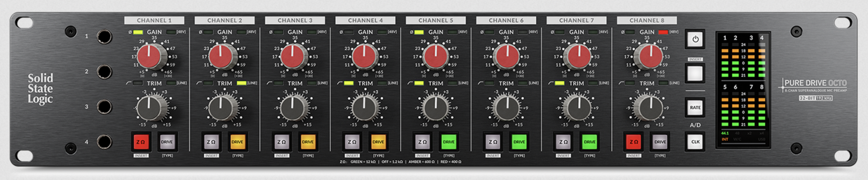
Task: Click the Channel 6 red GAIN knob
Action: pos(507,56)
